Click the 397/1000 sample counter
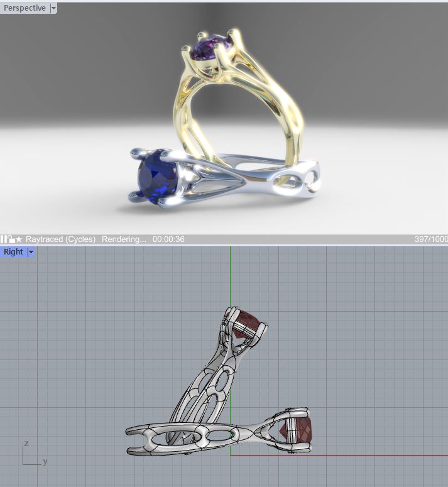The height and width of the screenshot is (487, 448). [x=431, y=239]
